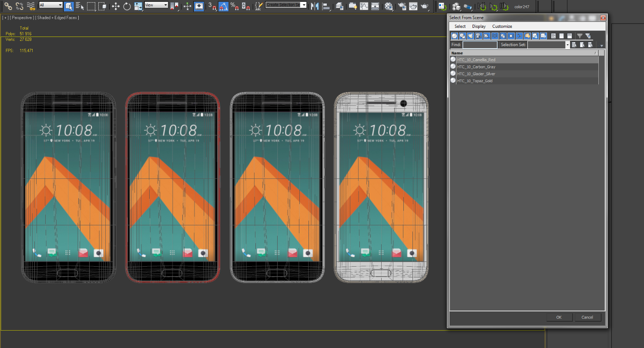Screen dimensions: 644x348
Task: Toggle Display Helpers filter in dialog
Action: pyautogui.click(x=486, y=36)
